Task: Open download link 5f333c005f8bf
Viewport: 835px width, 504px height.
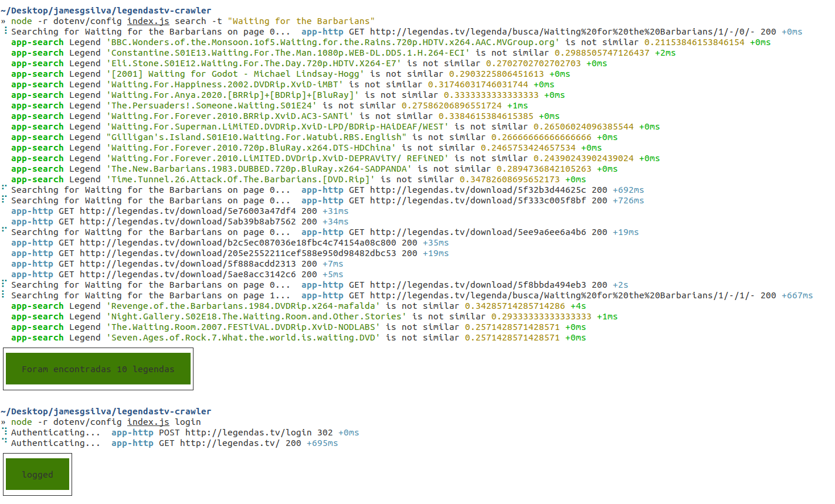Action: pos(478,200)
